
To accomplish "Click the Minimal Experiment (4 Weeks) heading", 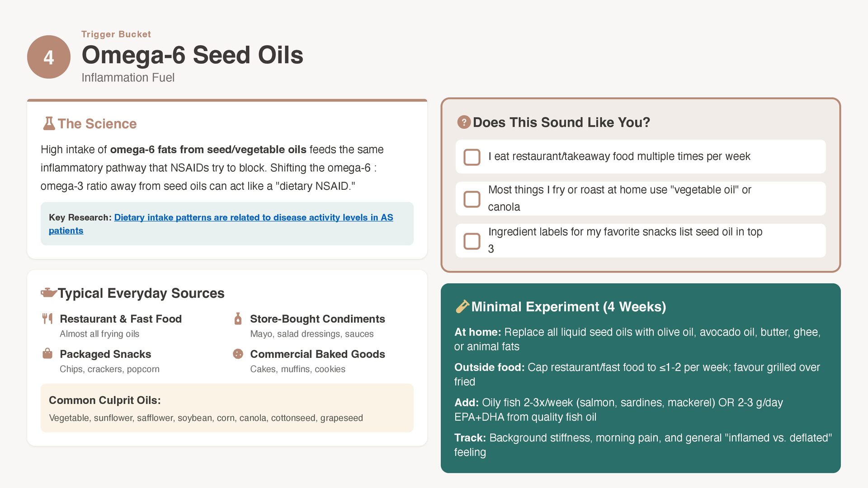I will (x=569, y=307).
